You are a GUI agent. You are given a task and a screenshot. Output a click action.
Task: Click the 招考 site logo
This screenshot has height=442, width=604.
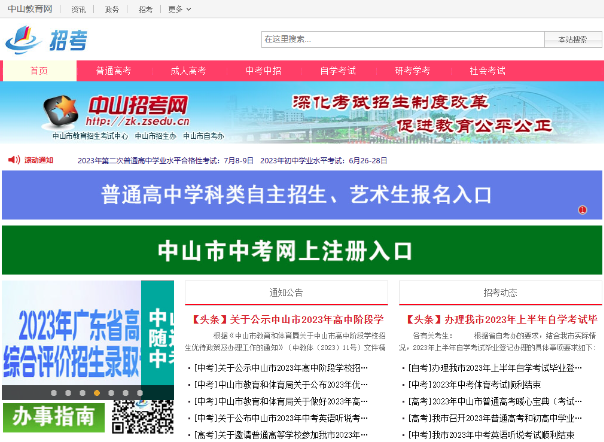pyautogui.click(x=46, y=40)
